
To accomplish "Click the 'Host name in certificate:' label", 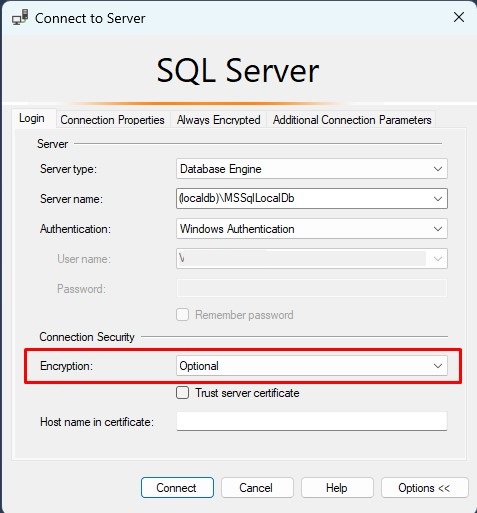I will click(x=97, y=422).
